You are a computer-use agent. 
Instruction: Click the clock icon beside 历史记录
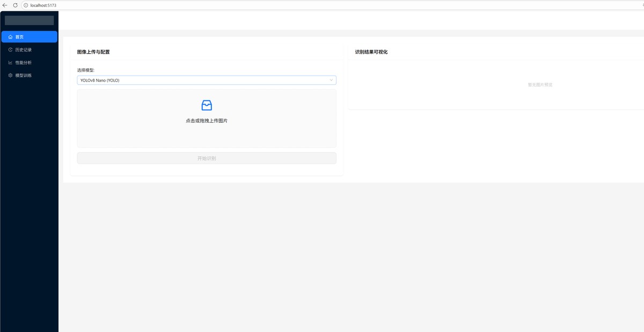10,50
